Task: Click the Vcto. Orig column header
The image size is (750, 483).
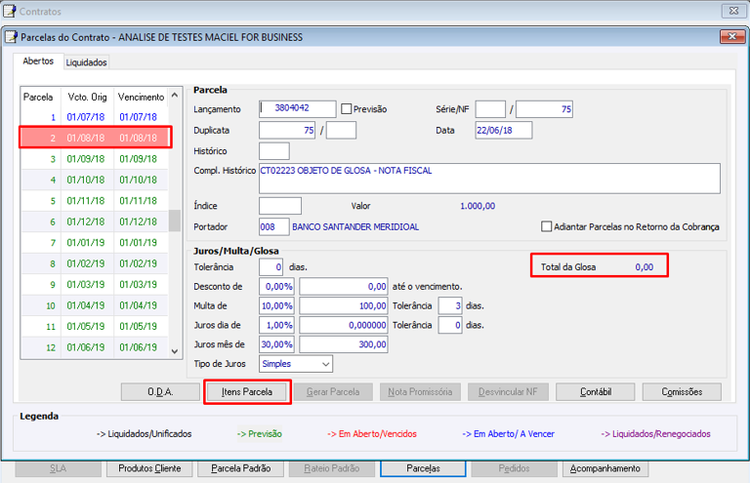Action: pos(87,97)
